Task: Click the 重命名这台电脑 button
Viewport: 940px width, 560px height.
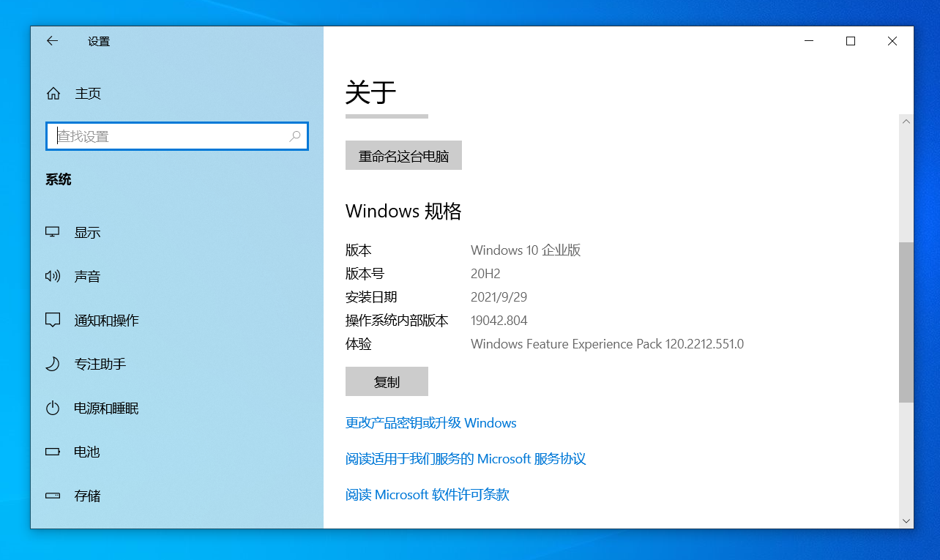Action: pyautogui.click(x=403, y=155)
